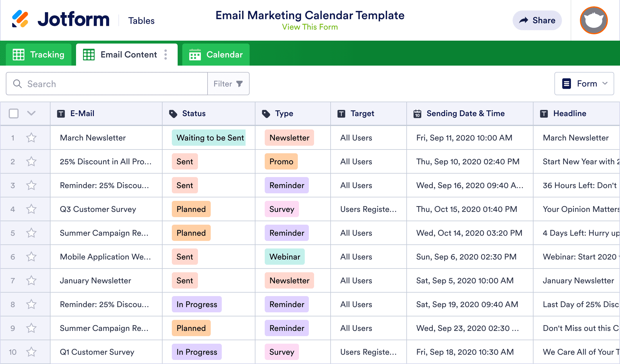Star the Q3 Customer Survey row
This screenshot has width=620, height=364.
[x=31, y=209]
